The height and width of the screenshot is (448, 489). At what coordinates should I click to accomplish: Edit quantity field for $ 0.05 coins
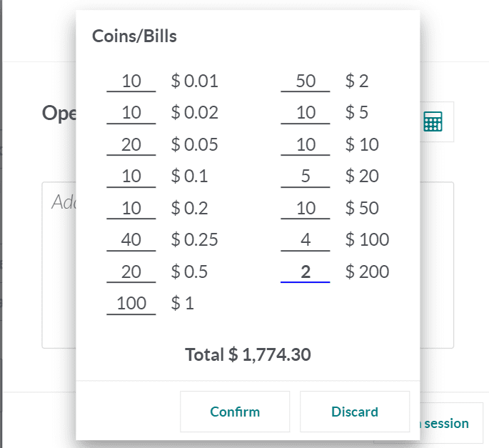[x=131, y=145]
